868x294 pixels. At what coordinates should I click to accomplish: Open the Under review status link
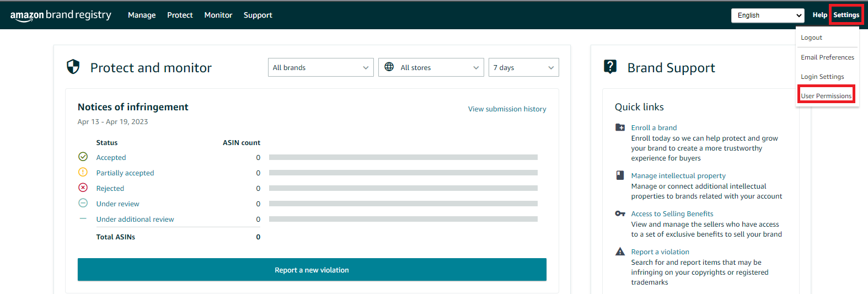coord(117,204)
